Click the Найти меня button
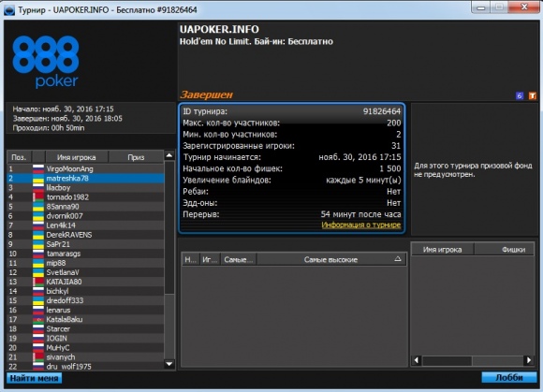Screen dimensions: 543x392 pos(35,378)
